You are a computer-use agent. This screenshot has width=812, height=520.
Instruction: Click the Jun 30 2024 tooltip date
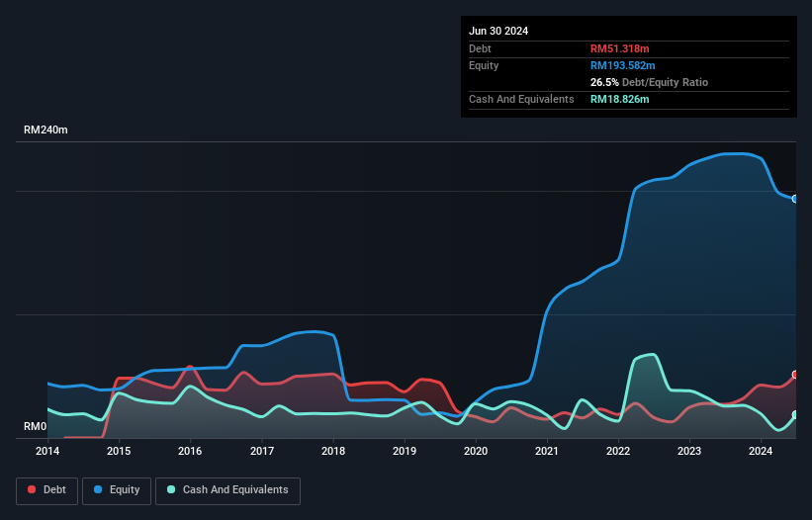coord(498,31)
